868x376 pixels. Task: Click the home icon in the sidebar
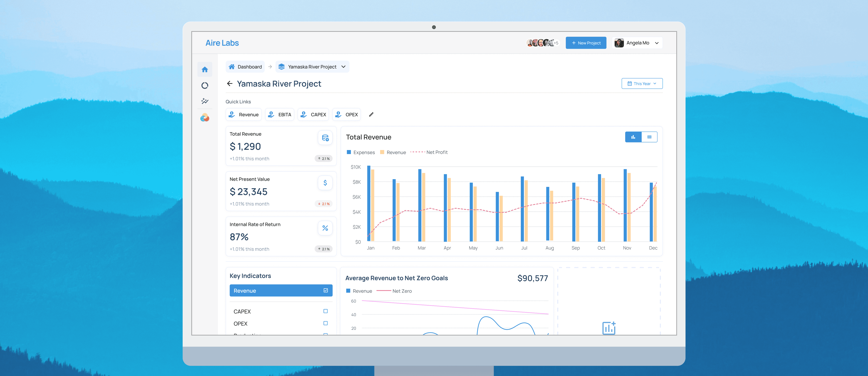[205, 69]
